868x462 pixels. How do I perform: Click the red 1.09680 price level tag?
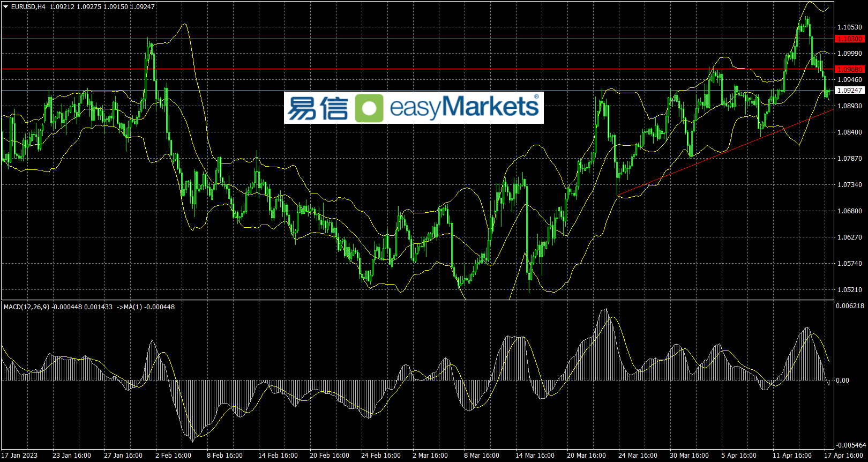point(850,69)
